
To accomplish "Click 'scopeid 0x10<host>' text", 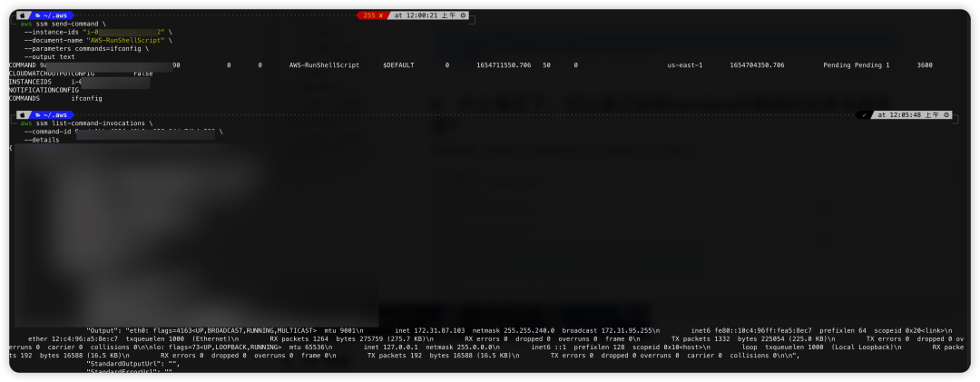I will [x=667, y=347].
